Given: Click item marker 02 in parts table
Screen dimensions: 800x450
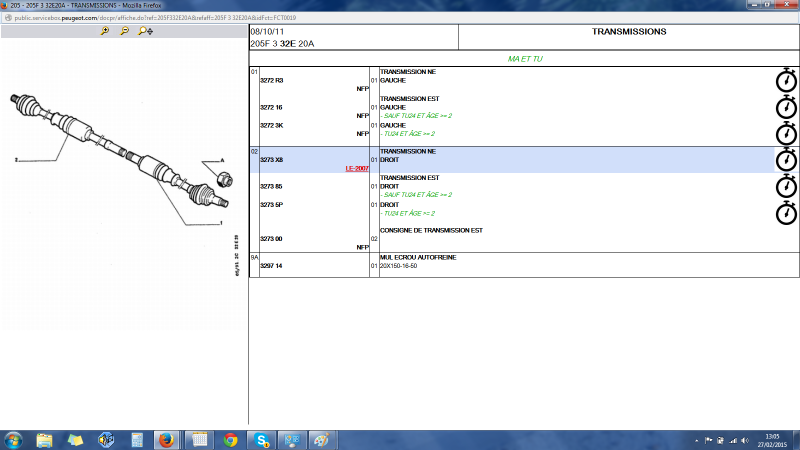Looking at the screenshot, I should [254, 152].
